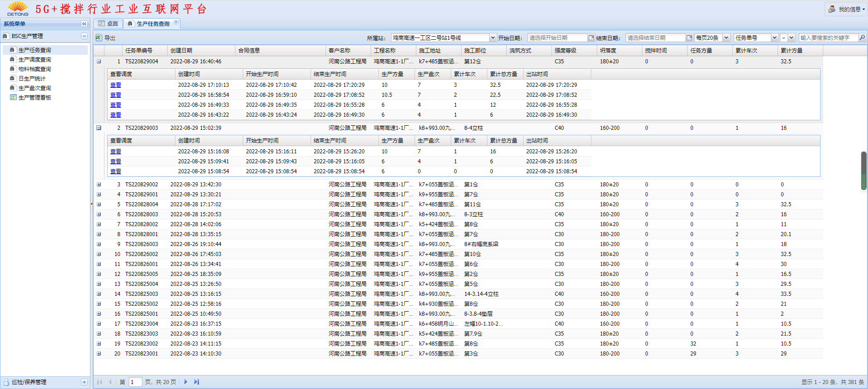Open 生产管理看板 in the sidebar
This screenshot has width=868, height=389.
pyautogui.click(x=34, y=98)
